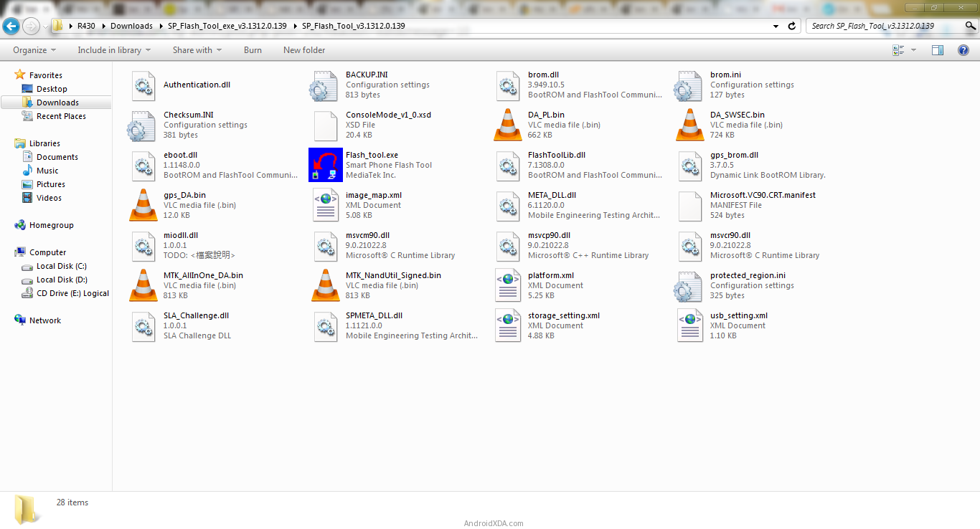Screen dimensions: 980x529
Task: Click the Refresh icon in address bar
Action: coord(791,26)
